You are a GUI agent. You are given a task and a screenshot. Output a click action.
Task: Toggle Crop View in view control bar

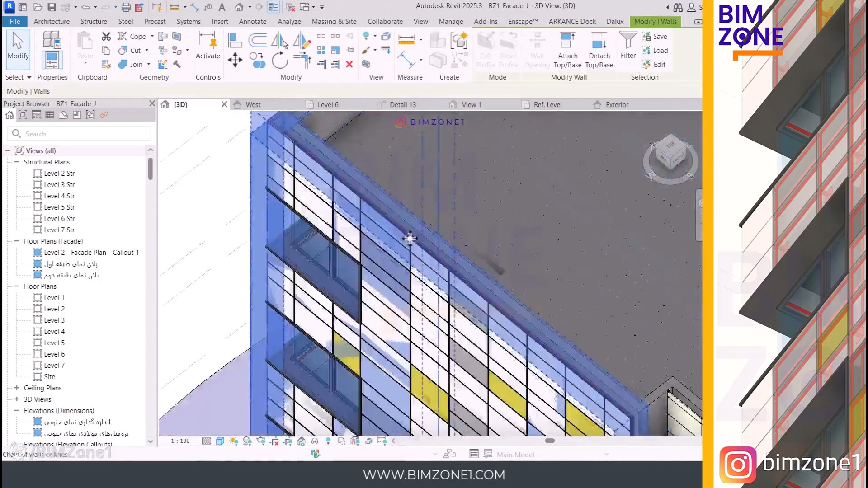[274, 441]
